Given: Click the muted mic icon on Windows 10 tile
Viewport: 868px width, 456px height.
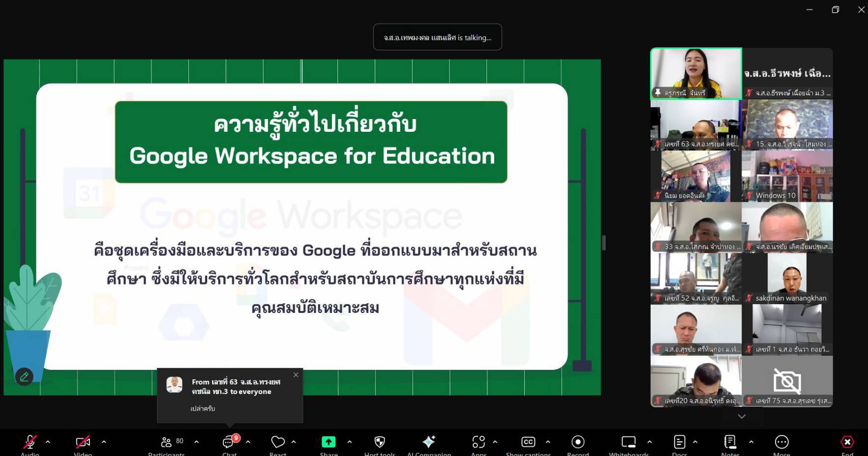Looking at the screenshot, I should click(x=749, y=195).
